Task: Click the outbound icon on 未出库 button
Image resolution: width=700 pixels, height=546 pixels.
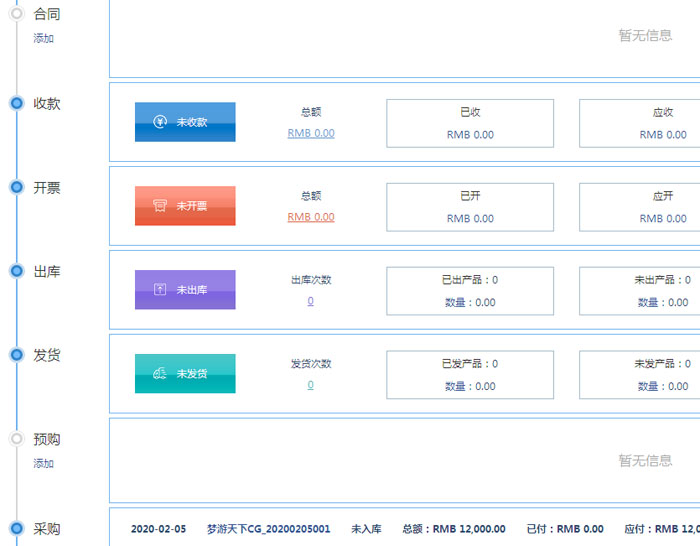Action: 160,290
